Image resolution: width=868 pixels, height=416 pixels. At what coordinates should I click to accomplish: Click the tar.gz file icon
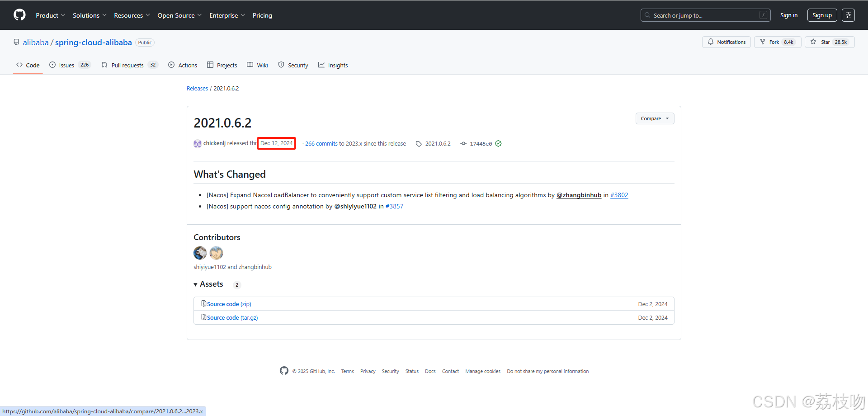[x=204, y=317]
